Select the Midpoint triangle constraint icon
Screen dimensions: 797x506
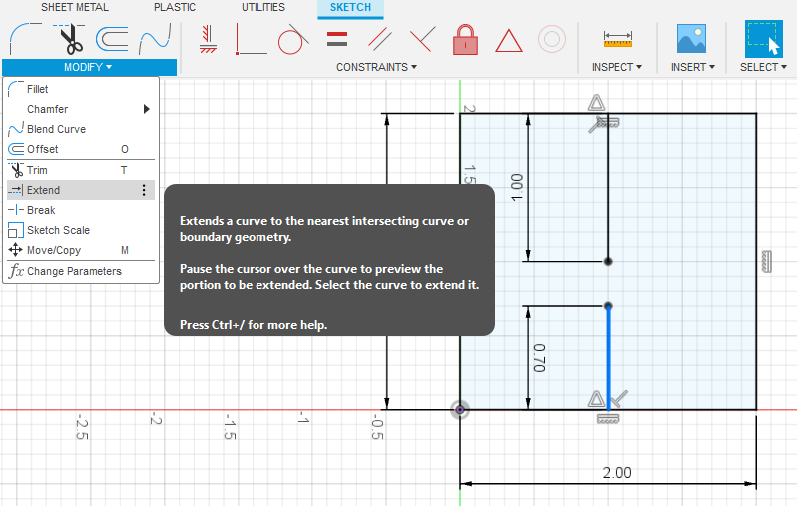pos(509,40)
